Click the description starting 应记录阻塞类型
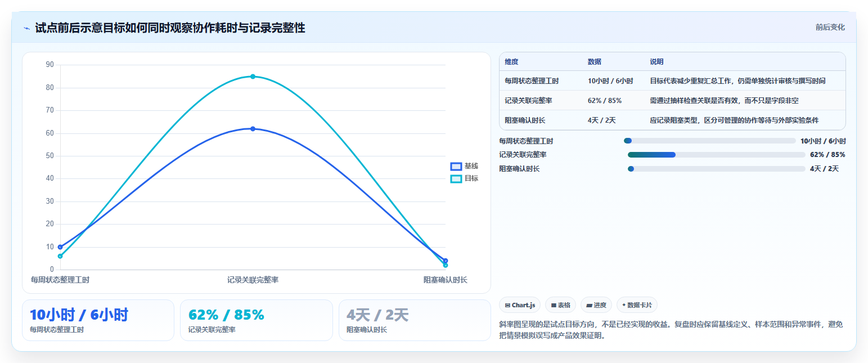The height and width of the screenshot is (363, 868). [x=735, y=120]
